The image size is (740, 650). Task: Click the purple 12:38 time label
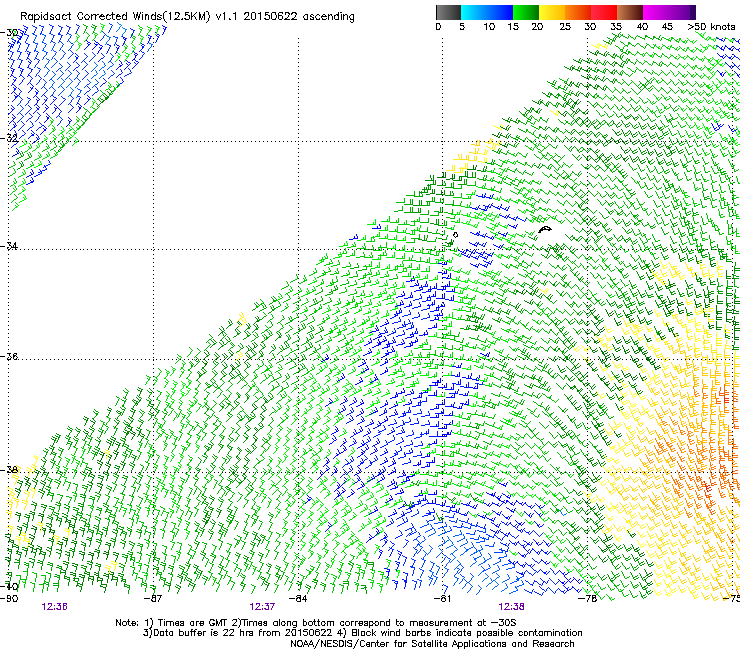click(512, 607)
